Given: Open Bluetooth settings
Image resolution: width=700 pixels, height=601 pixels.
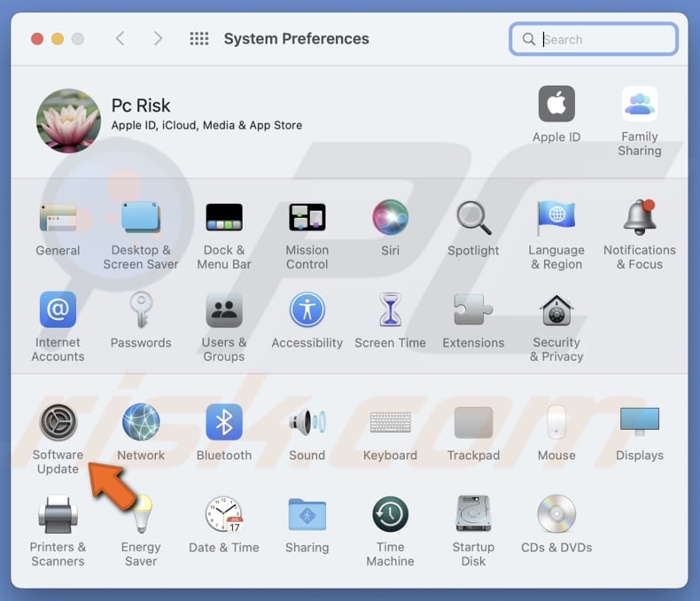Looking at the screenshot, I should (224, 422).
